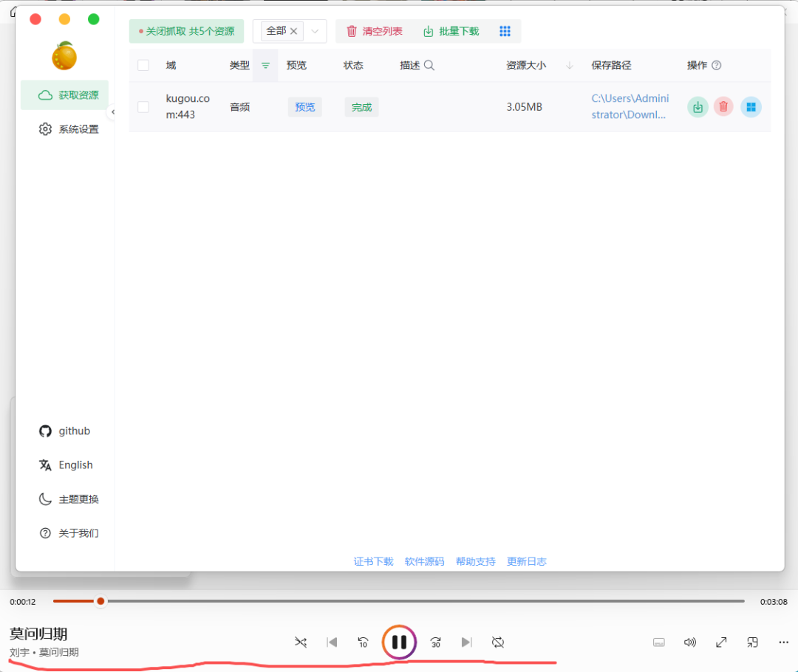Toggle the header select-all checkbox
This screenshot has width=798, height=672.
point(143,65)
